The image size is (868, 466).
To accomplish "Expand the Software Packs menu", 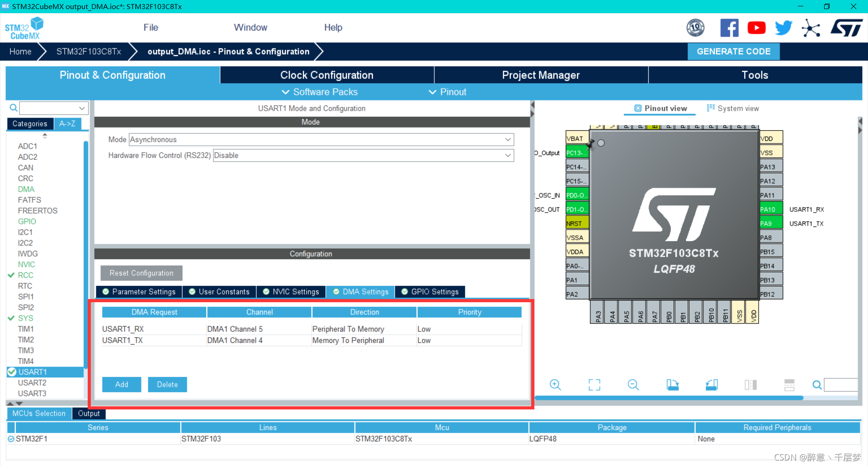I will [x=320, y=92].
